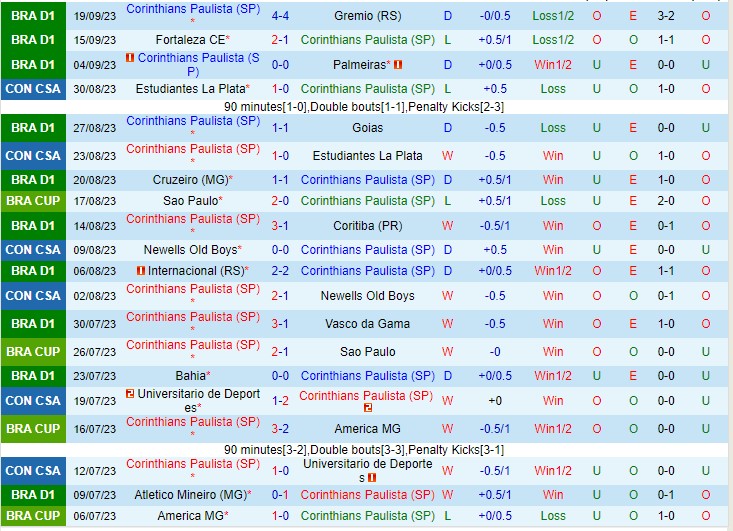Click CON CSA label on 09/08/23 row
Image resolution: width=733 pixels, height=531 pixels.
[x=33, y=250]
